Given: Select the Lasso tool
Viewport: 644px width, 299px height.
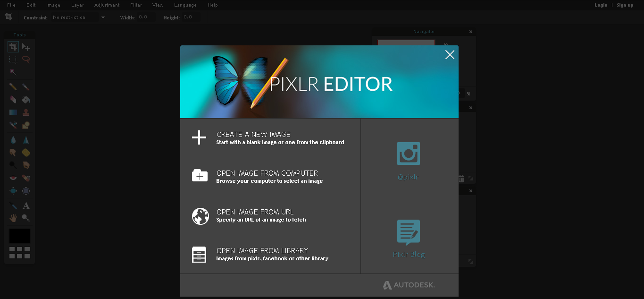Looking at the screenshot, I should pos(26,60).
